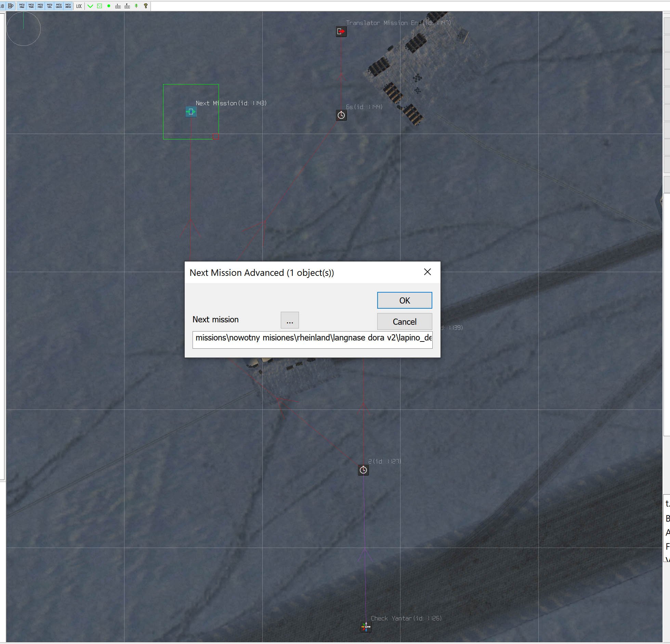The width and height of the screenshot is (670, 644).
Task: Click the green checkmark toolbar icon
Action: pyautogui.click(x=90, y=6)
